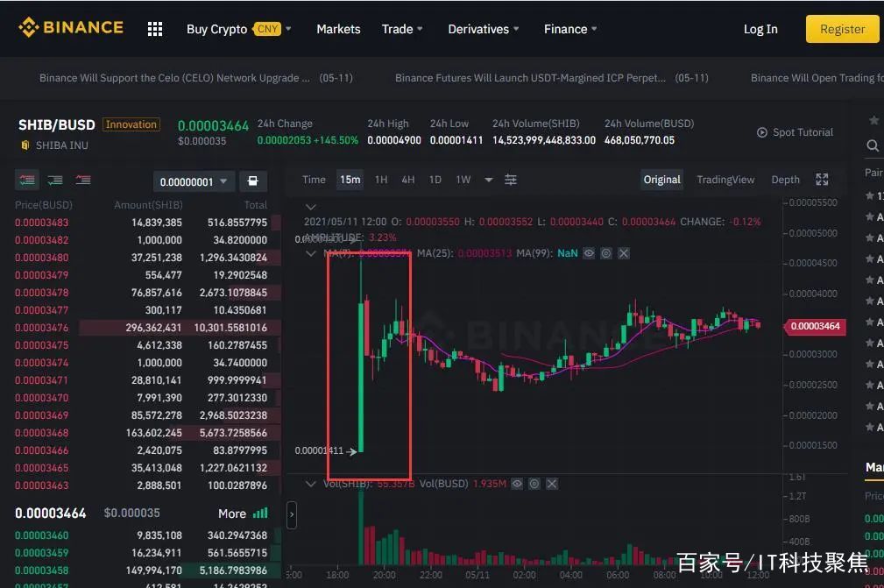Image resolution: width=884 pixels, height=588 pixels.
Task: Open price precision 0.00000001 dropdown
Action: pos(193,181)
